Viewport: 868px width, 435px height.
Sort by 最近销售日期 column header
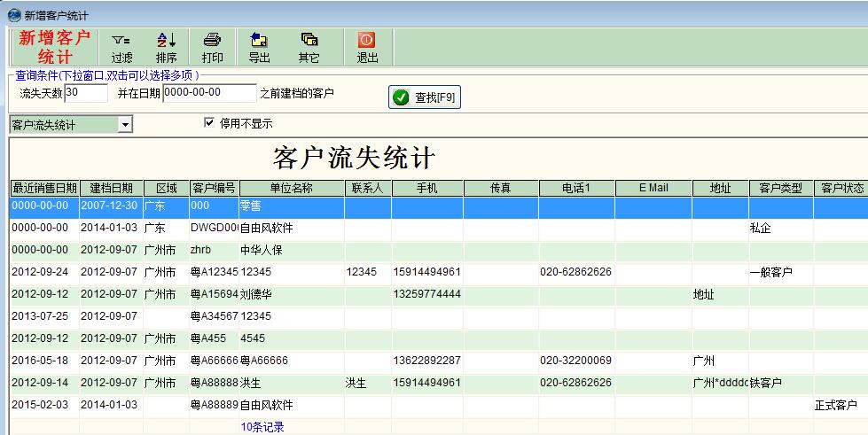tap(44, 188)
